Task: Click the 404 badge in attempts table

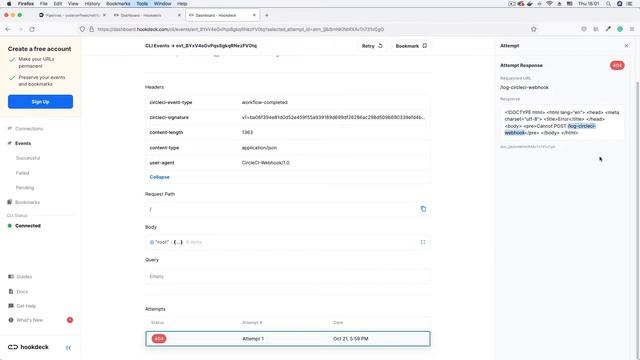Action: [x=159, y=339]
